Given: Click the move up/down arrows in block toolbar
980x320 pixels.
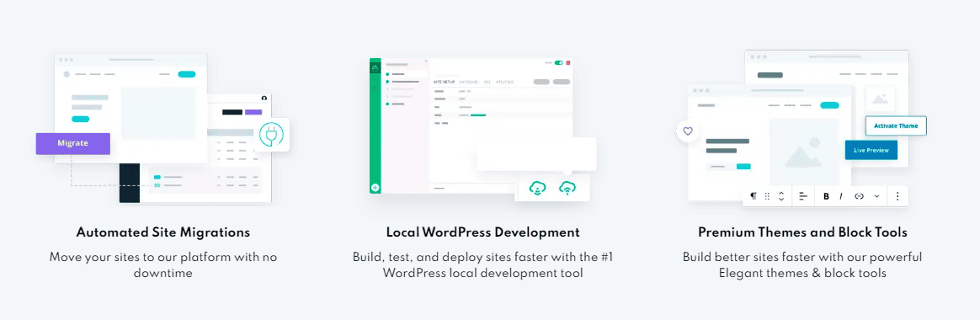Looking at the screenshot, I should [781, 196].
